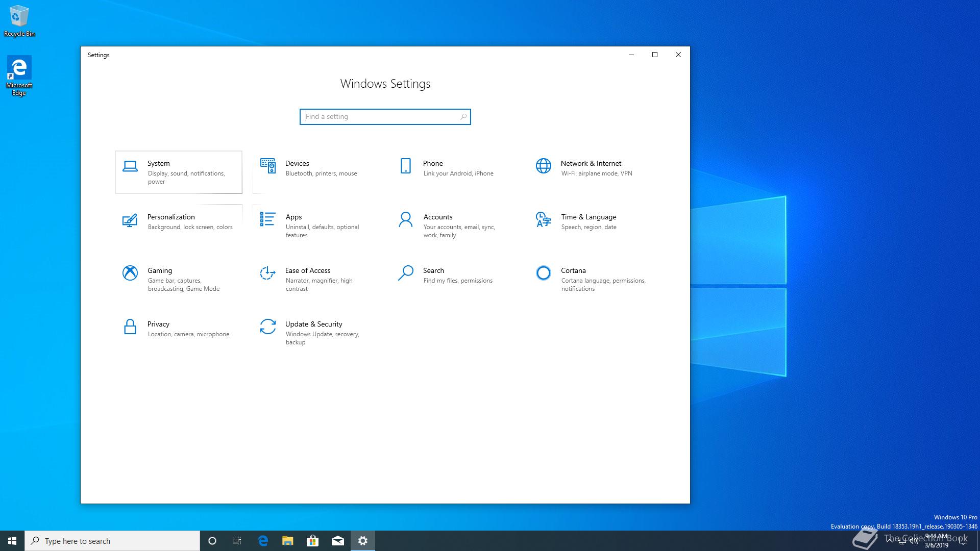Screen dimensions: 980x551
Task: Click the magnifier in Find a setting
Action: (x=463, y=117)
